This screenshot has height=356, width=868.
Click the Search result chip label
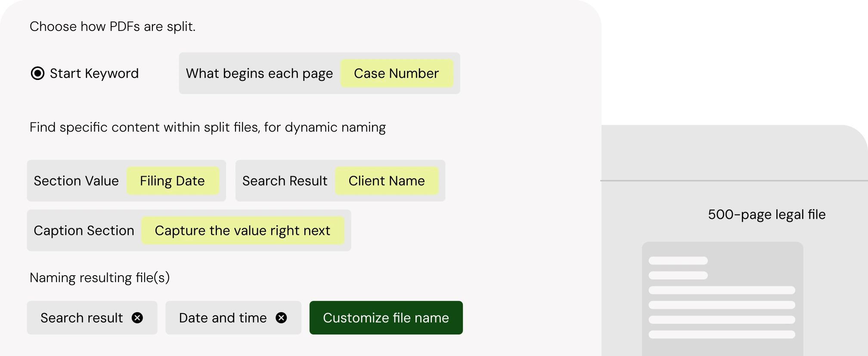(82, 318)
